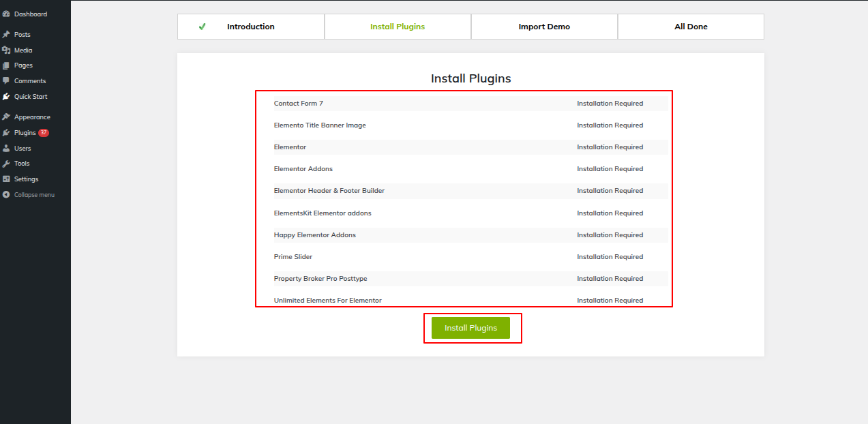The width and height of the screenshot is (868, 424).
Task: Select the Install Plugins step tab
Action: point(397,27)
